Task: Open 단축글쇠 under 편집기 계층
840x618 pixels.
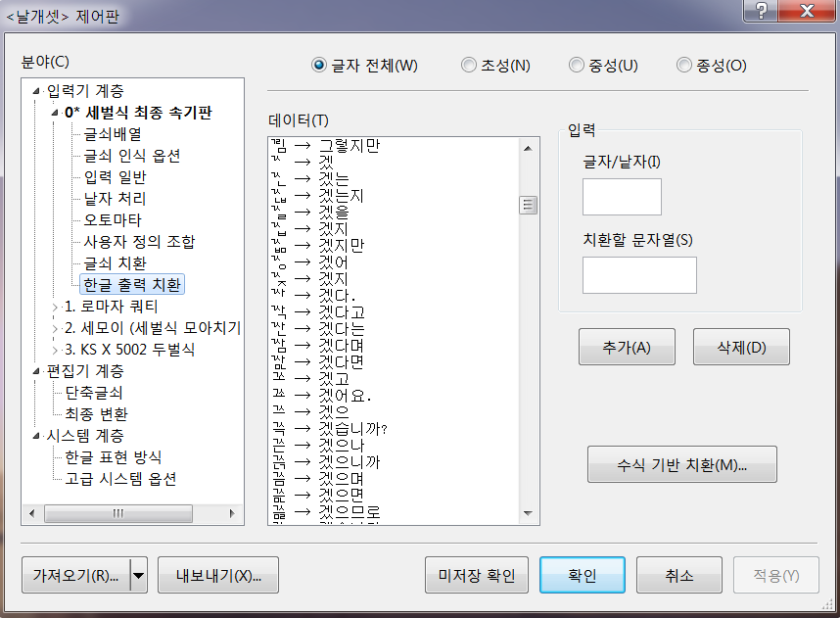Action: point(94,393)
